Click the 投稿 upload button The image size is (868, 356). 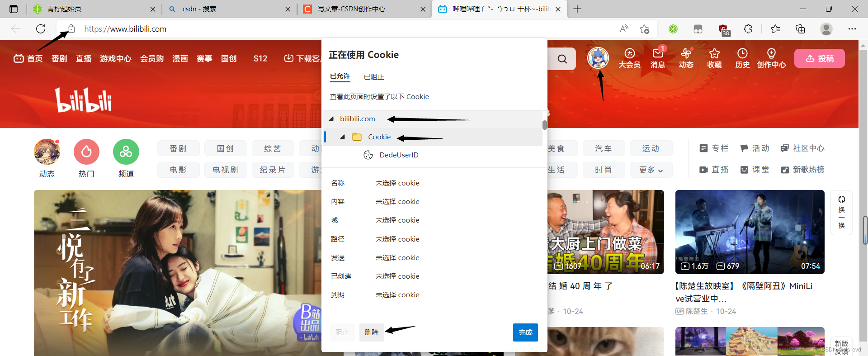819,58
